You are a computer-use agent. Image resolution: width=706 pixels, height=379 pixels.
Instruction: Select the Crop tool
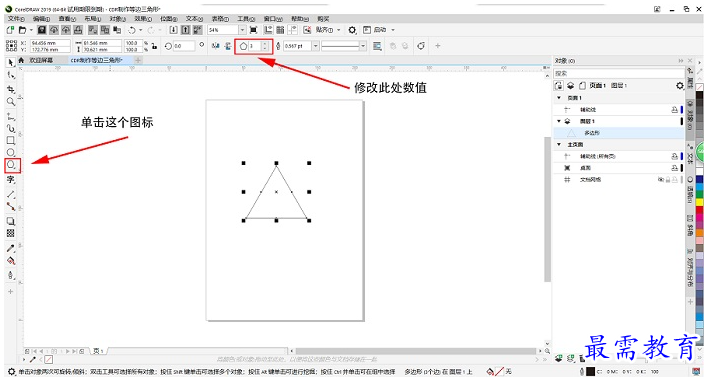(11, 89)
